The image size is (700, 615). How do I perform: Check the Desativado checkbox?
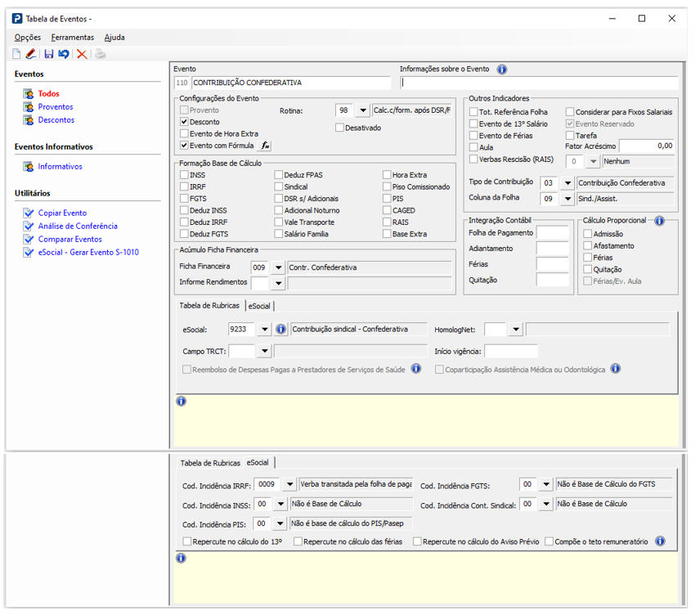(339, 128)
